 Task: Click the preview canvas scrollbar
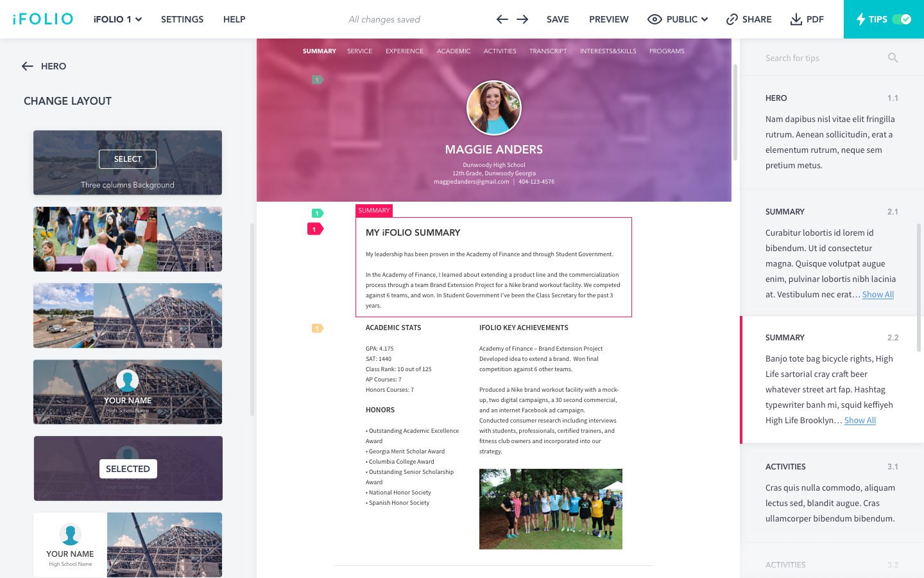click(735, 112)
